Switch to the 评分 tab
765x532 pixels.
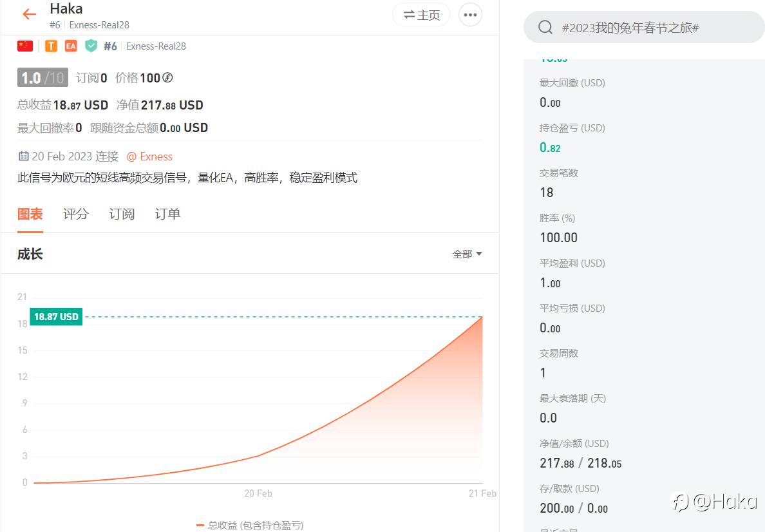click(x=75, y=214)
